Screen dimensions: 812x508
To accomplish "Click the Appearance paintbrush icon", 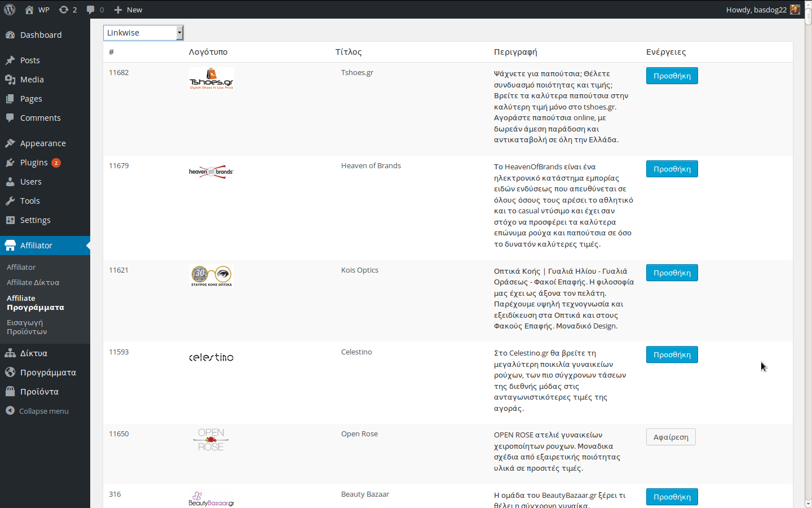I will (x=10, y=143).
